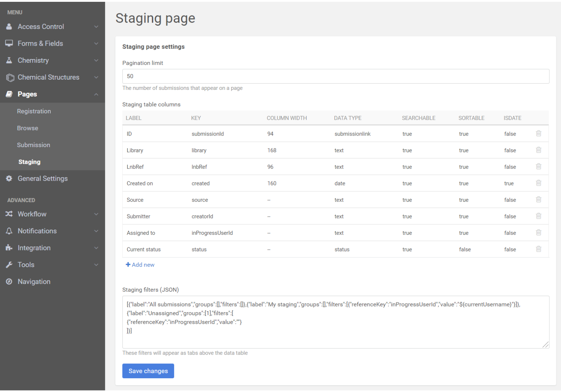The width and height of the screenshot is (561, 392).
Task: Click the Workflow shuffle icon
Action: pos(9,214)
